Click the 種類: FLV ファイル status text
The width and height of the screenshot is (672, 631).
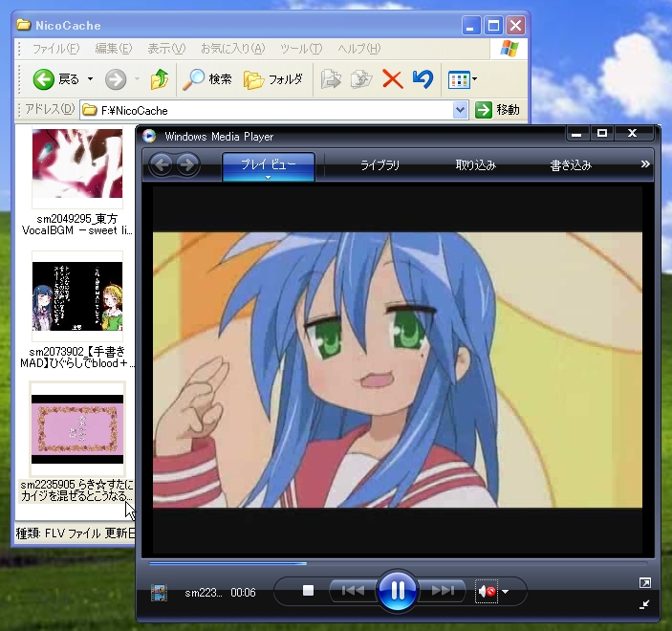pos(58,533)
